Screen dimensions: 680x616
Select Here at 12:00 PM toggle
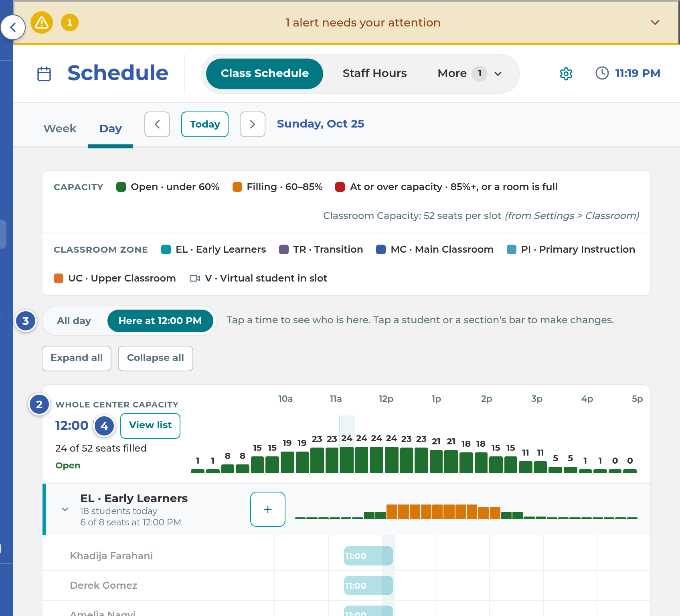tap(160, 321)
